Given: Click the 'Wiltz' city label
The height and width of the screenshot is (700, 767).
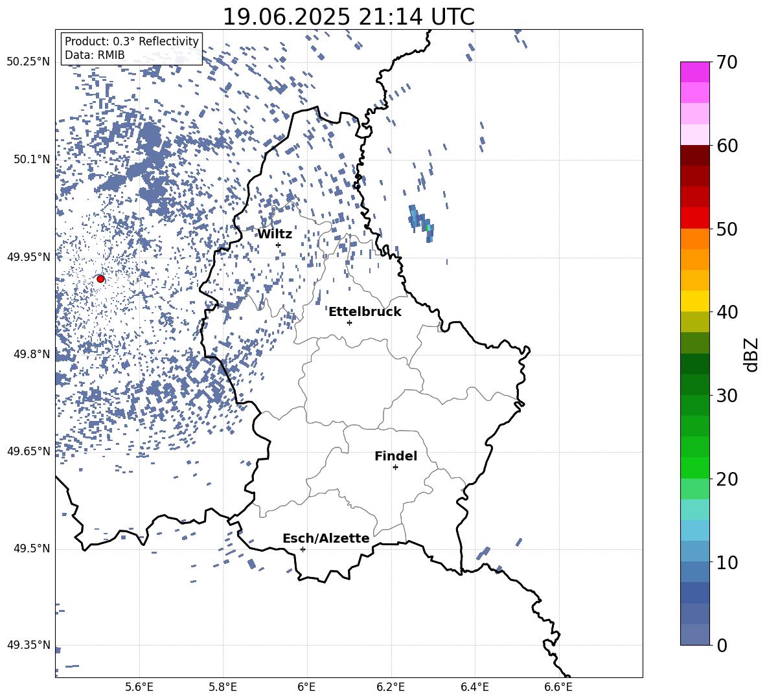Looking at the screenshot, I should (275, 234).
